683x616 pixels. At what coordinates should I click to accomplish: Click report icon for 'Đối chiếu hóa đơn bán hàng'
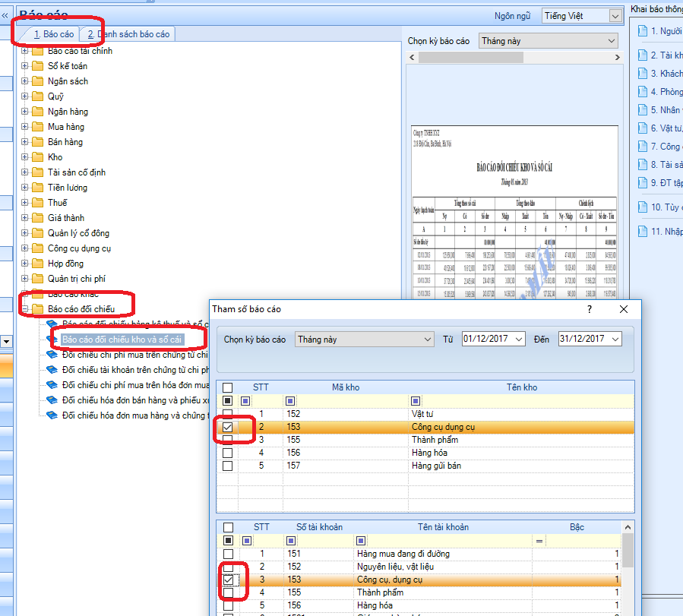(x=52, y=400)
